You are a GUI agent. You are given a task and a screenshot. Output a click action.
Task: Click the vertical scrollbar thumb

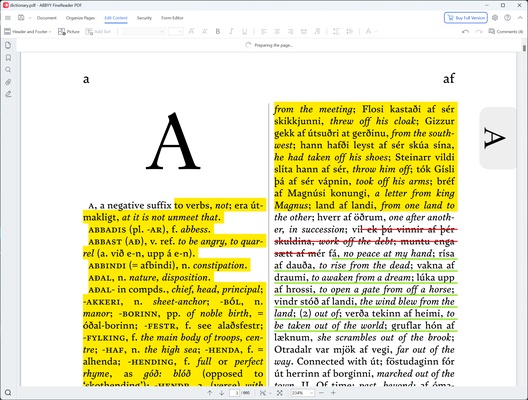[524, 48]
